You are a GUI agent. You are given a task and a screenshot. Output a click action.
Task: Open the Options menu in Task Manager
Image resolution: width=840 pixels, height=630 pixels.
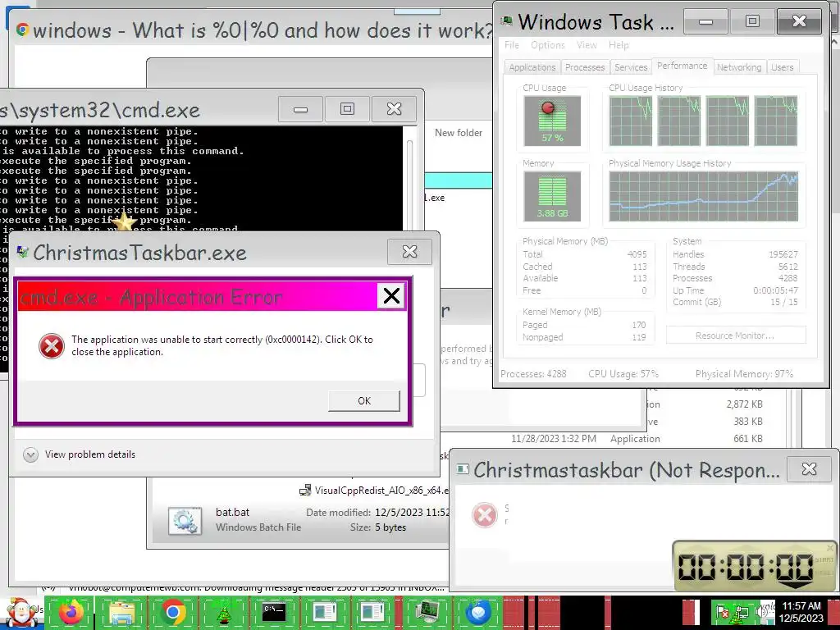547,45
